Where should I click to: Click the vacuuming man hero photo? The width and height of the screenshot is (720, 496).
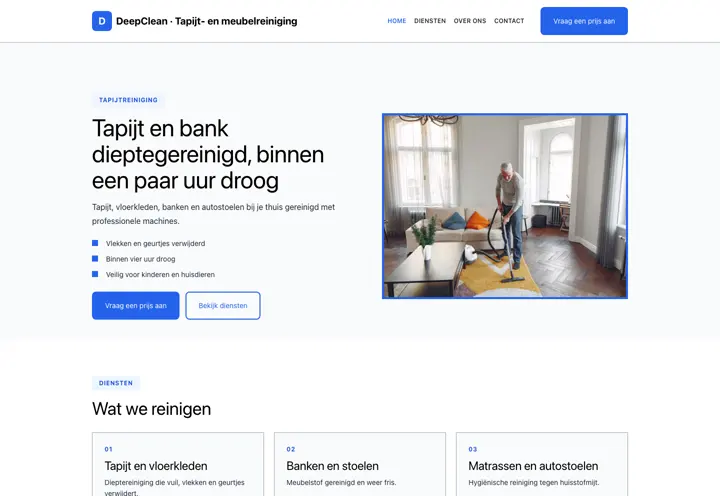pyautogui.click(x=505, y=206)
